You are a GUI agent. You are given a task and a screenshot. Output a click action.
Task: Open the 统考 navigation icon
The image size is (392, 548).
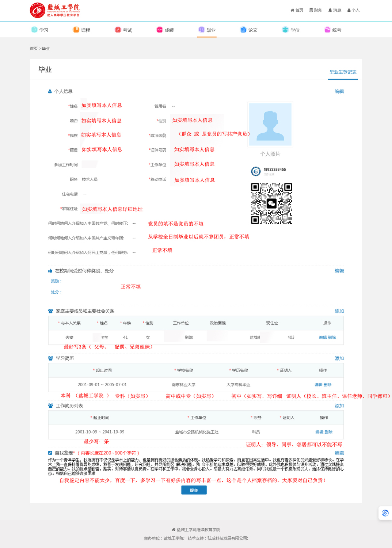click(x=327, y=30)
